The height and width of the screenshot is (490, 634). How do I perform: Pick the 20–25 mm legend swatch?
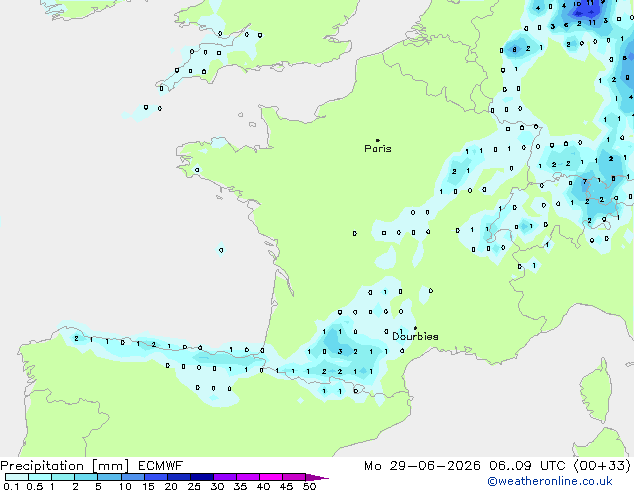(x=178, y=477)
